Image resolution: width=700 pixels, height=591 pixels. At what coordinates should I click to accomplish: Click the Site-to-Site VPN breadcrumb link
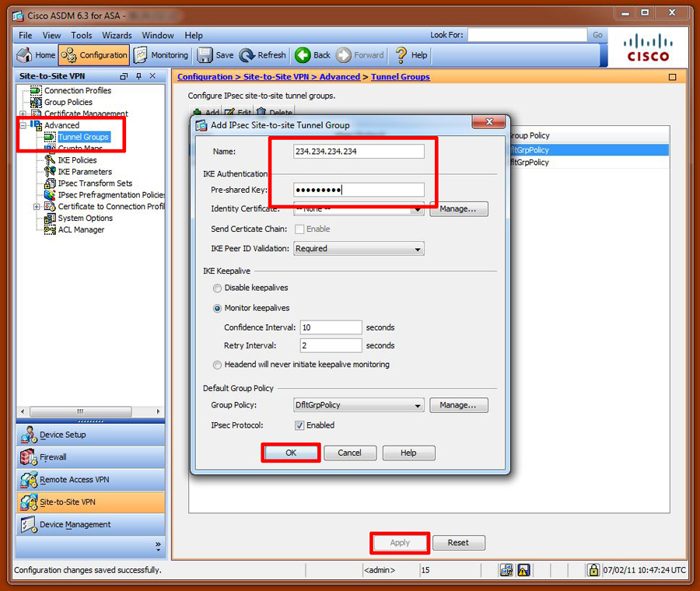[x=276, y=77]
